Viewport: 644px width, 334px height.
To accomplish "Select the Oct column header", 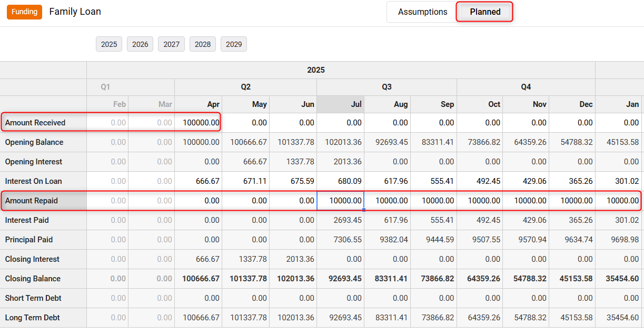I will tap(480, 104).
